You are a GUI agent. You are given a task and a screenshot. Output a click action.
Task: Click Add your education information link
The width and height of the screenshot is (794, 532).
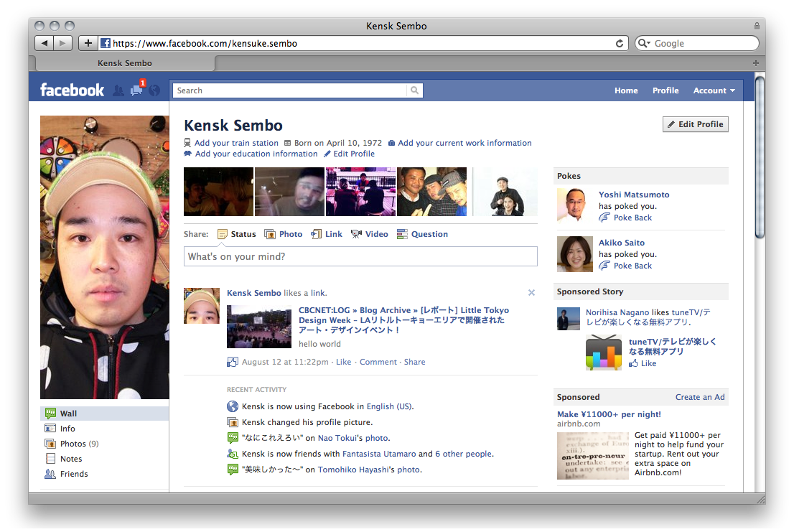coord(256,154)
